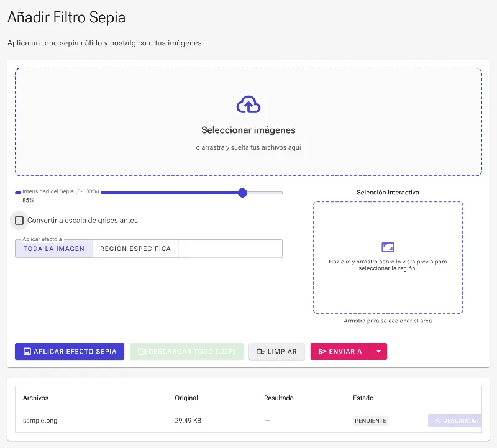
Task: Click 'Seleccionar imágenes' upload heading
Action: [248, 130]
